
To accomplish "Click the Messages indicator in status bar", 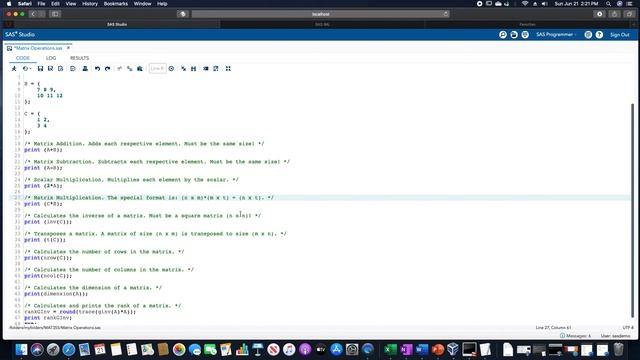I will (x=576, y=336).
